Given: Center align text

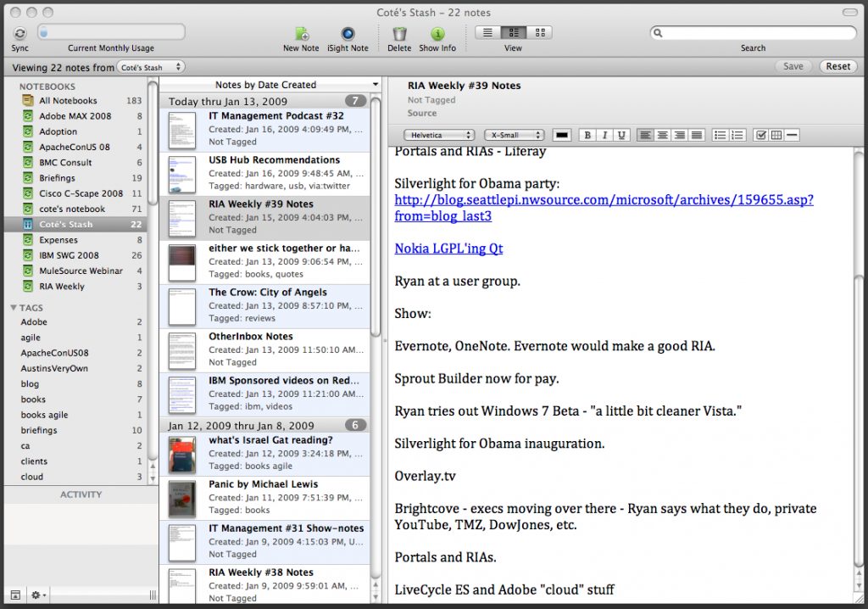Looking at the screenshot, I should (662, 135).
